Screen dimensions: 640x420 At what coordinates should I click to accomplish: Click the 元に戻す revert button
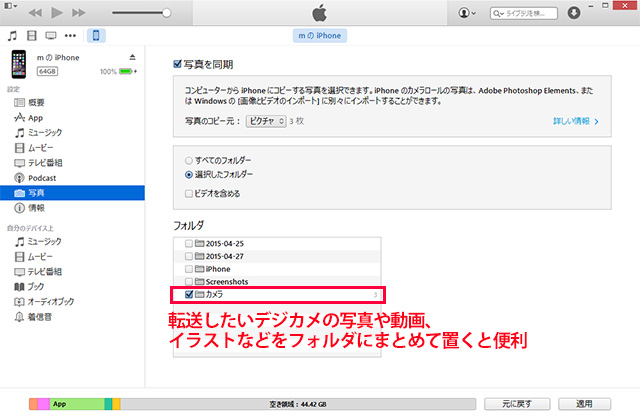coord(517,404)
